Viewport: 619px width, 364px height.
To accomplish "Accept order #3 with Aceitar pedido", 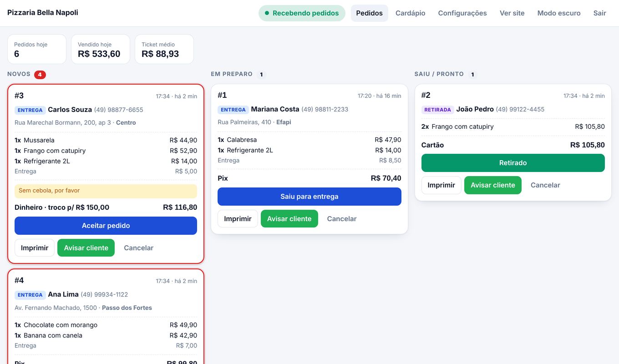I will (106, 226).
